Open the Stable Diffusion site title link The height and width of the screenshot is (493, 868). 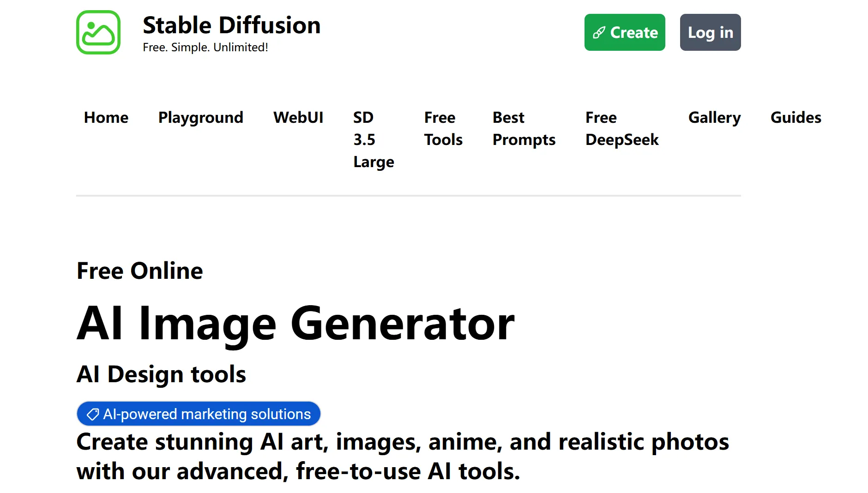pyautogui.click(x=231, y=25)
